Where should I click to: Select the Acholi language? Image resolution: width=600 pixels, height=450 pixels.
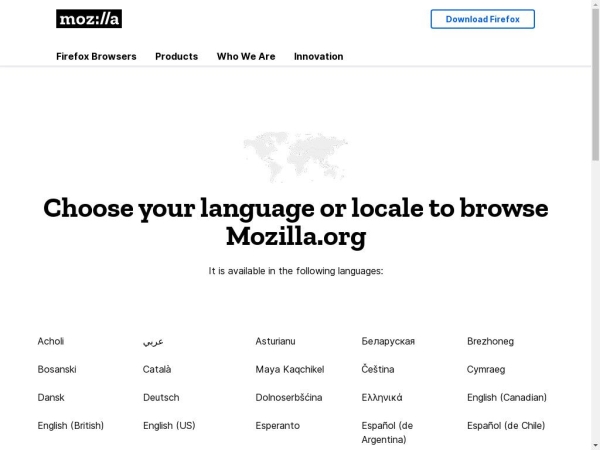tap(51, 341)
